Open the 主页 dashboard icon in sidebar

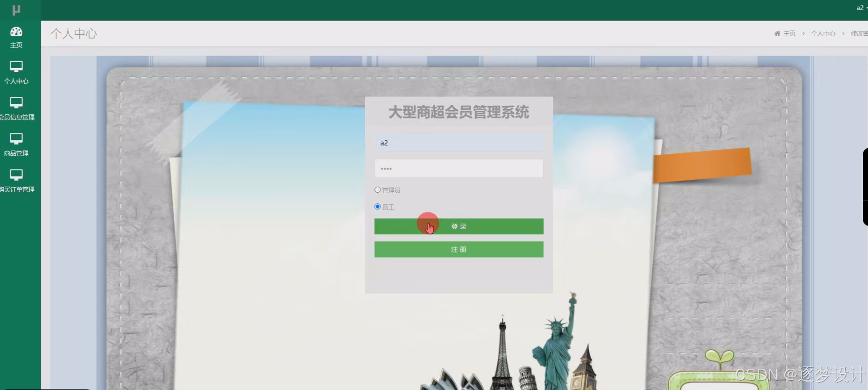[16, 31]
